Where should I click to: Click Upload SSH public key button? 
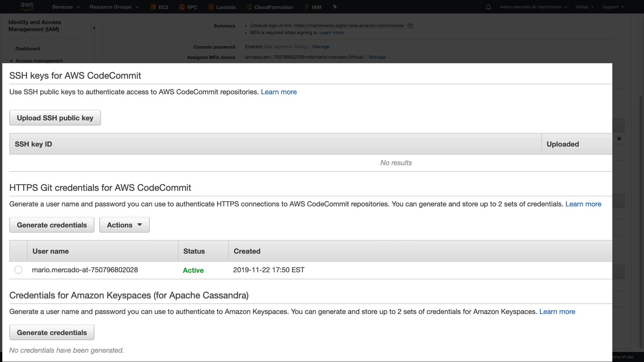[55, 118]
